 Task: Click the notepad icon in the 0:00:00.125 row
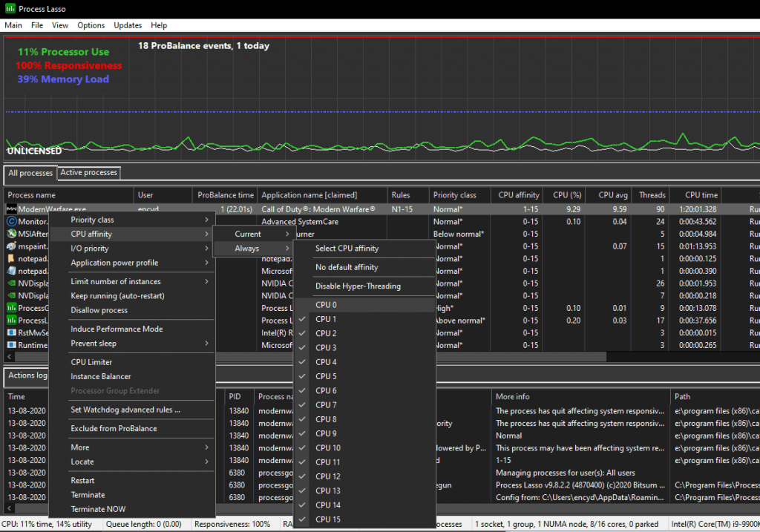tap(12, 259)
